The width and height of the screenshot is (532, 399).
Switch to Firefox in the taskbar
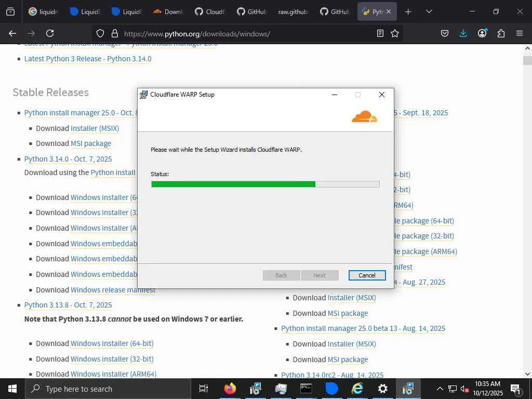pyautogui.click(x=230, y=389)
